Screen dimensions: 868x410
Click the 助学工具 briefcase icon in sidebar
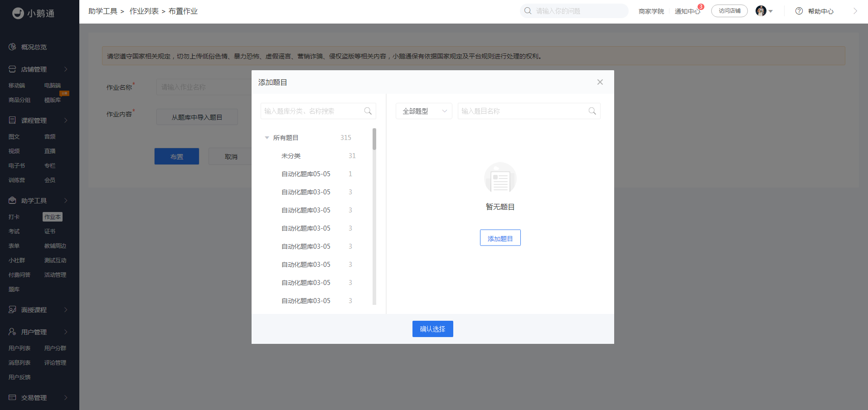[12, 200]
